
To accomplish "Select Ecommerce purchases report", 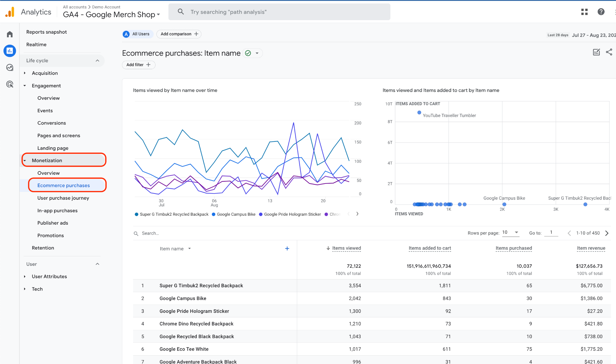I will pyautogui.click(x=63, y=186).
